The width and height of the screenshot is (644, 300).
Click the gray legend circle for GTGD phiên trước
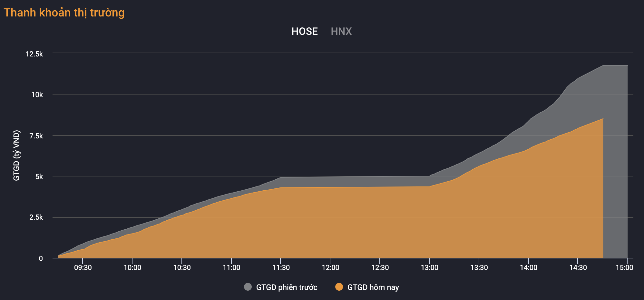coord(248,287)
